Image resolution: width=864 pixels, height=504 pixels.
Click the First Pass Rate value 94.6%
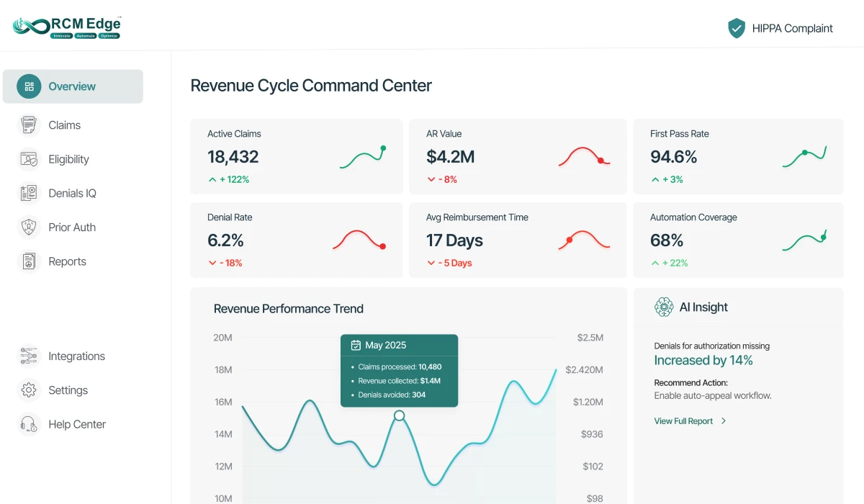[x=673, y=156]
